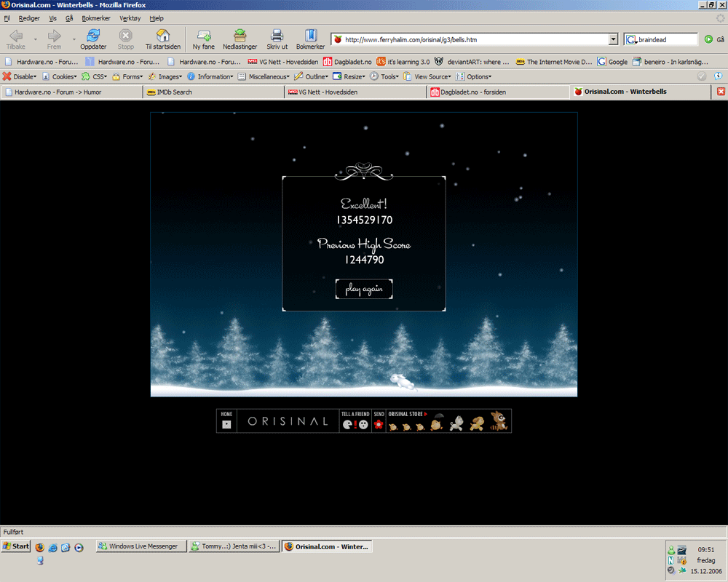Open it's learning 3.0 bookmark
728x582 pixels.
point(403,62)
